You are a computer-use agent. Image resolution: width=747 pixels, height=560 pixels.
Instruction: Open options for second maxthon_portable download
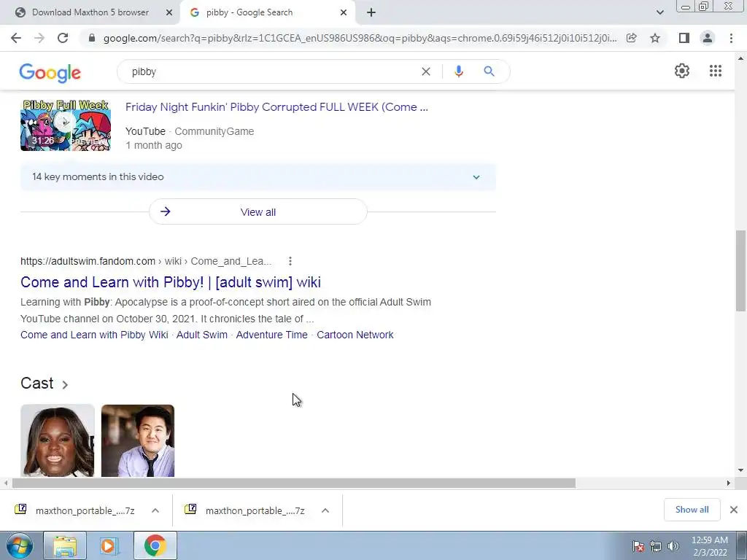tap(325, 510)
